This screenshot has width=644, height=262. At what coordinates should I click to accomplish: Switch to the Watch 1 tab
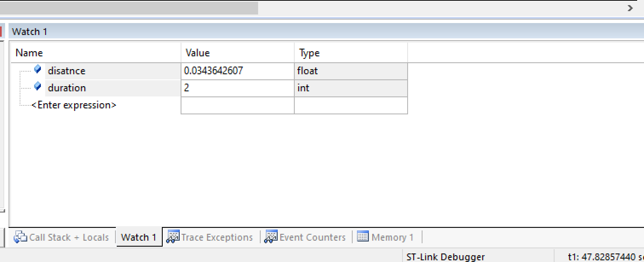138,237
